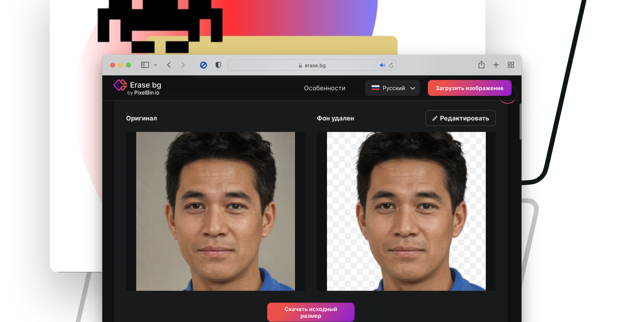Open the privacy report shield icon

218,65
